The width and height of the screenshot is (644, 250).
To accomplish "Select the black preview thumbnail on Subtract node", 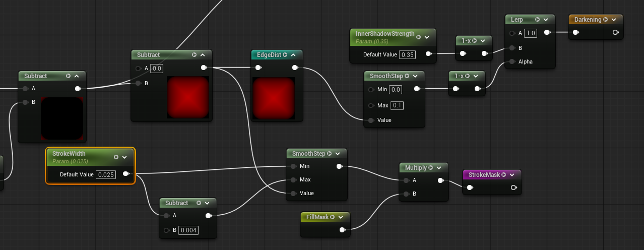I will pyautogui.click(x=62, y=118).
